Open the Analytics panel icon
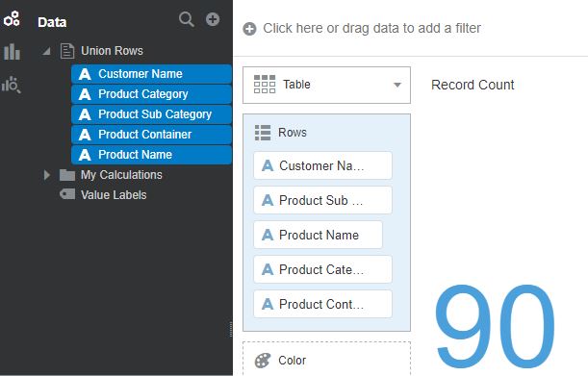 tap(12, 85)
